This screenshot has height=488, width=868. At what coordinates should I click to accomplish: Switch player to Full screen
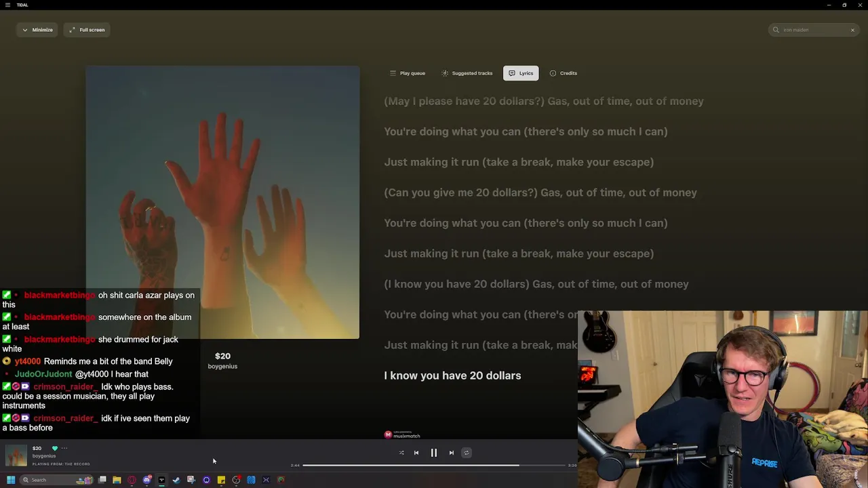point(87,30)
